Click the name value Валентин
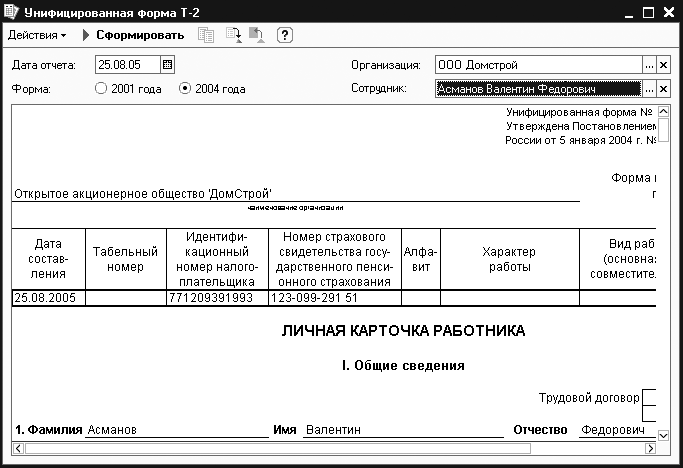 [x=333, y=430]
